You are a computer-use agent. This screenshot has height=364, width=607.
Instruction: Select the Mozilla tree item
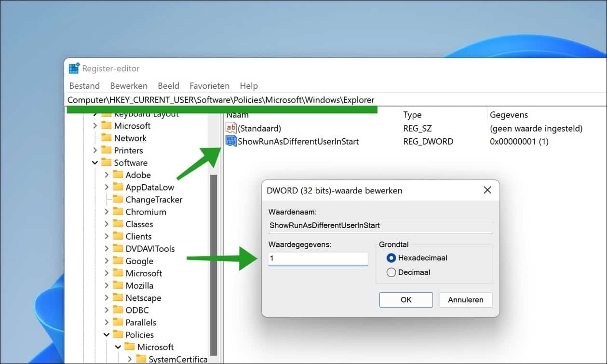139,285
